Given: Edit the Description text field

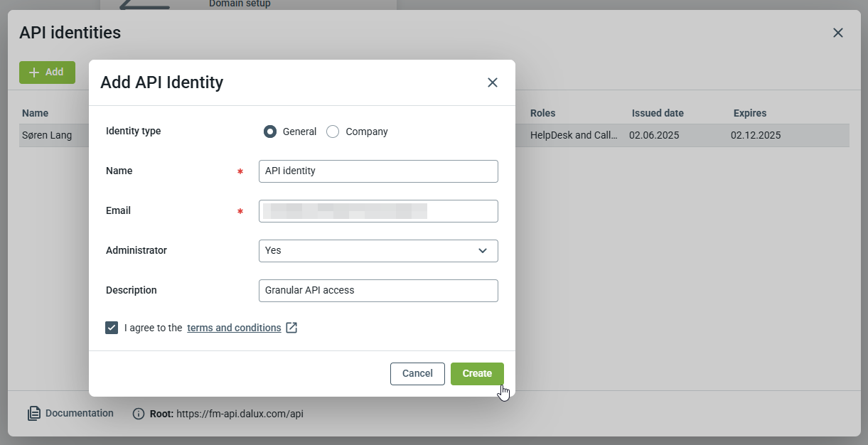Looking at the screenshot, I should [x=378, y=290].
